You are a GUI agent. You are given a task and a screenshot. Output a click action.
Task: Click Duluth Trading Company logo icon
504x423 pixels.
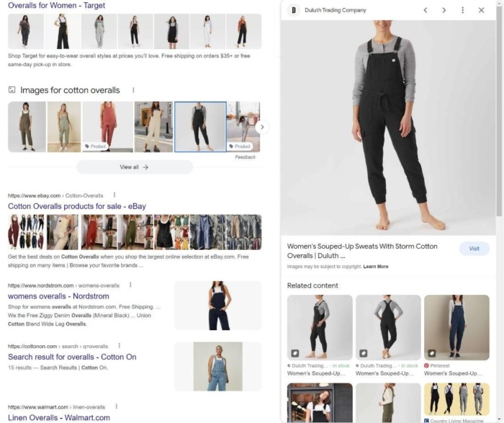coord(294,10)
